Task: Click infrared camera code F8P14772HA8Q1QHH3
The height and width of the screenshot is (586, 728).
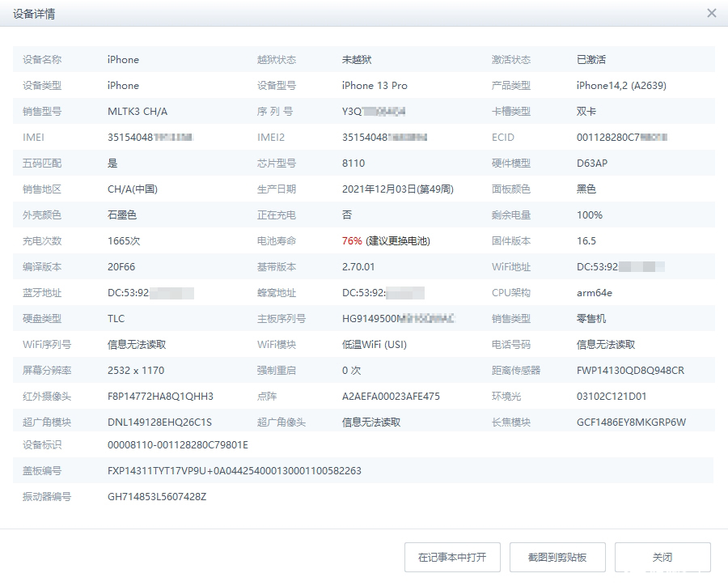Action: pos(161,397)
